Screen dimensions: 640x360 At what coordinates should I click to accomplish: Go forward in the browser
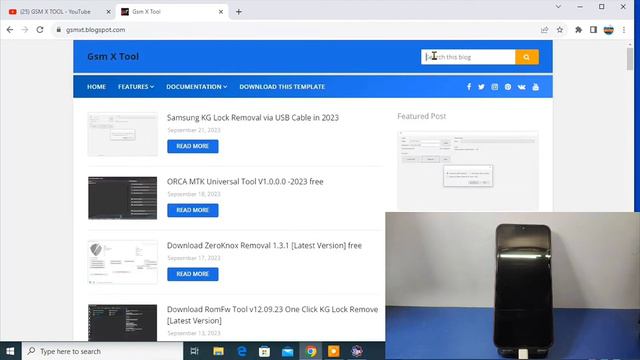25,30
